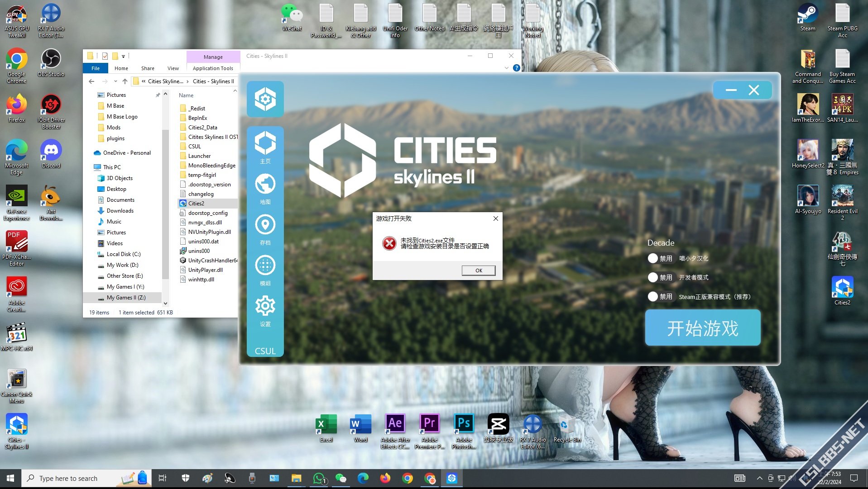
Task: Toggle the 开发者模式 developer mode switch
Action: [x=653, y=277]
